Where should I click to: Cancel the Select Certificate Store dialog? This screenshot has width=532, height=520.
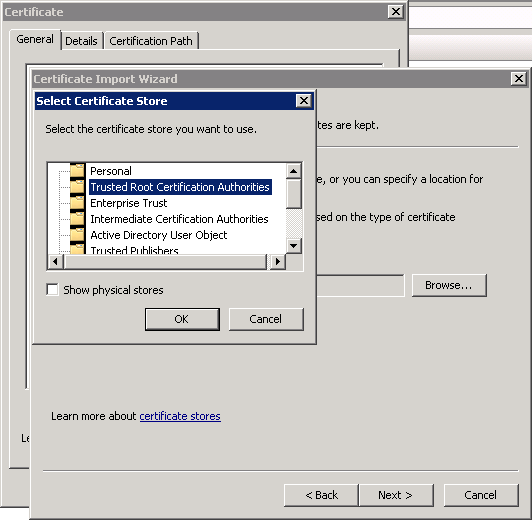(x=266, y=319)
